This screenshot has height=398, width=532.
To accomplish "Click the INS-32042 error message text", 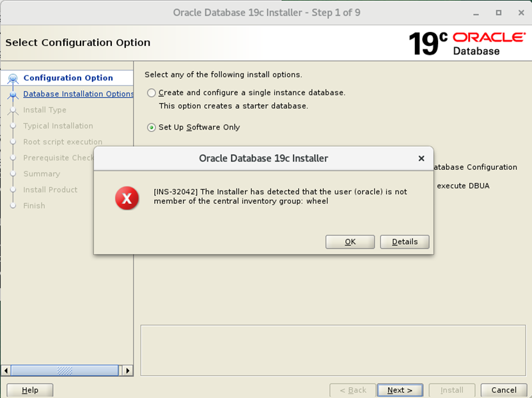I will pos(280,196).
